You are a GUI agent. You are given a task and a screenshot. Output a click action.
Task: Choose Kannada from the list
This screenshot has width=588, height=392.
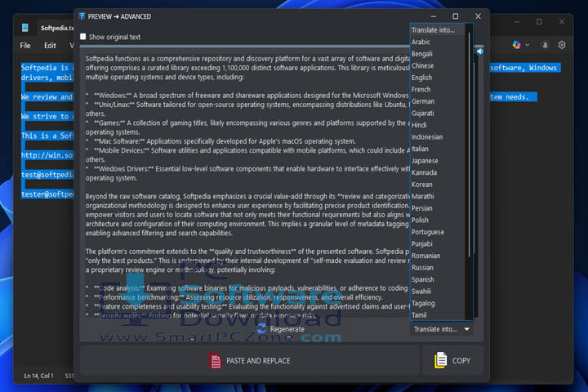click(x=424, y=172)
